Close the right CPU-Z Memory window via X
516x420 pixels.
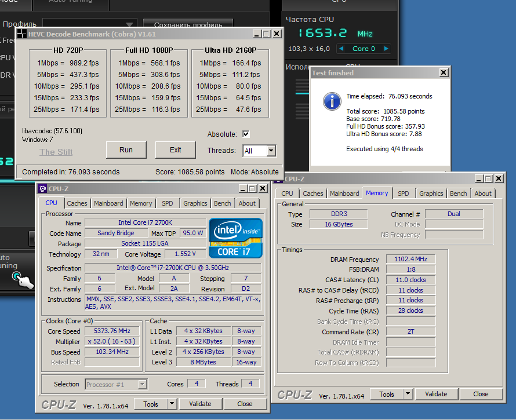[499, 178]
